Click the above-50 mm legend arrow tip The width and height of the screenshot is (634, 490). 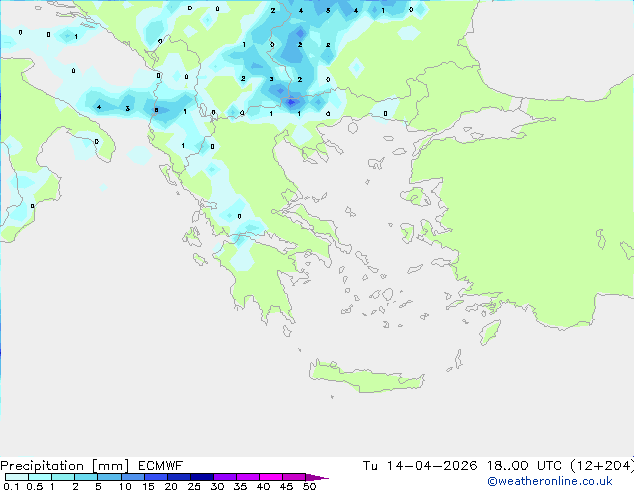(x=317, y=477)
